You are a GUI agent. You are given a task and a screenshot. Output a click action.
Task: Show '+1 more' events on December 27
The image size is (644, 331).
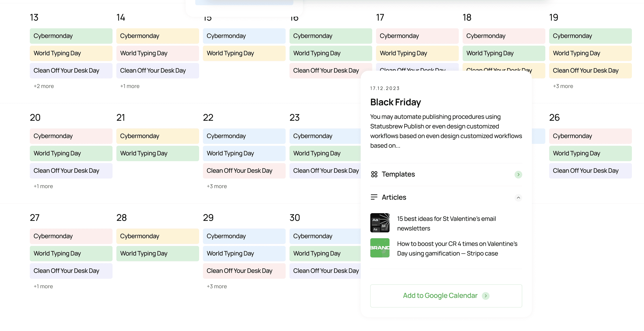[x=43, y=286]
